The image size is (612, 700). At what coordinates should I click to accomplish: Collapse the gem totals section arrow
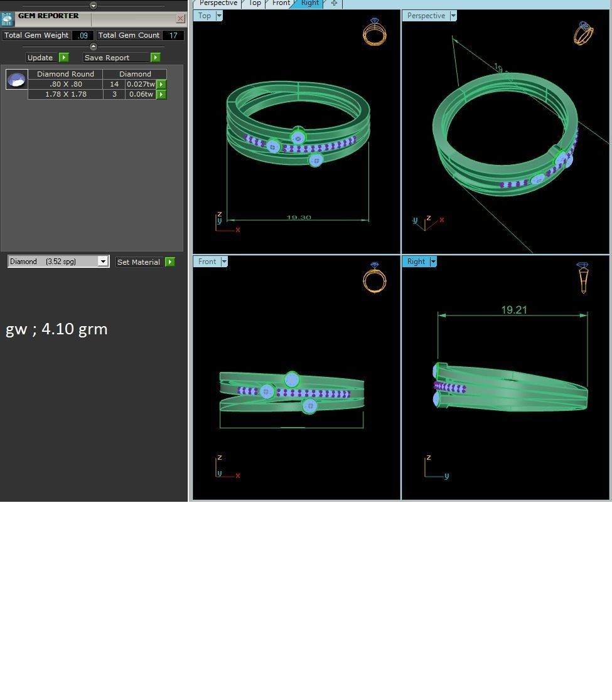point(94,46)
